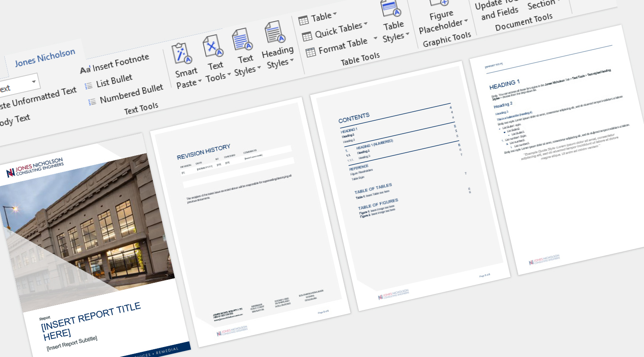The width and height of the screenshot is (644, 357).
Task: Click the 'REVISION HISTORY' heading
Action: click(204, 152)
